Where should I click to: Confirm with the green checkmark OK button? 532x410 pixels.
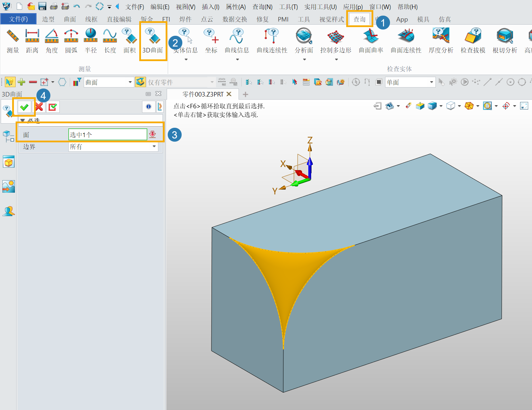click(24, 107)
